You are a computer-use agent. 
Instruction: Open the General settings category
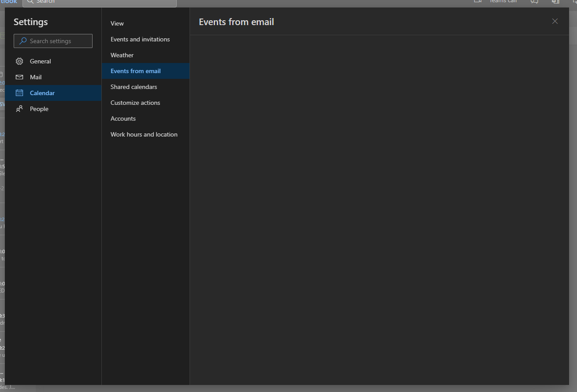tap(53, 61)
